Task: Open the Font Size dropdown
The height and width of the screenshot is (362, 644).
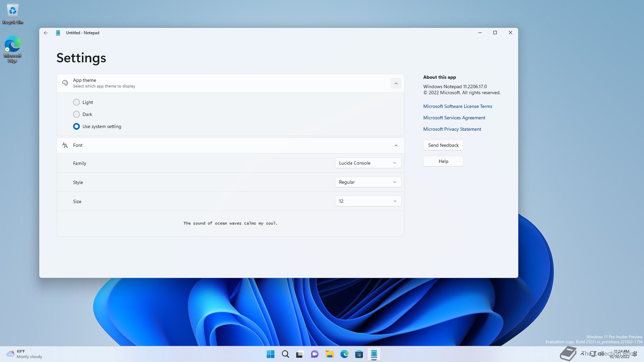Action: click(368, 201)
